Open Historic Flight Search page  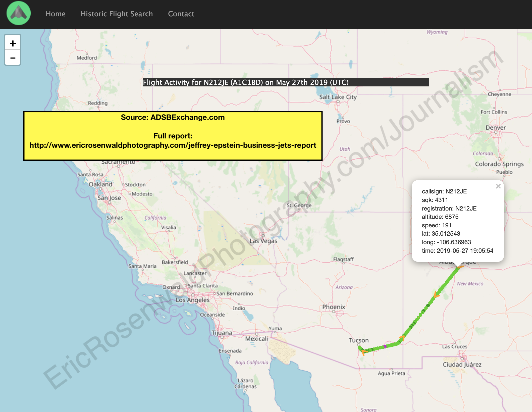tap(117, 14)
